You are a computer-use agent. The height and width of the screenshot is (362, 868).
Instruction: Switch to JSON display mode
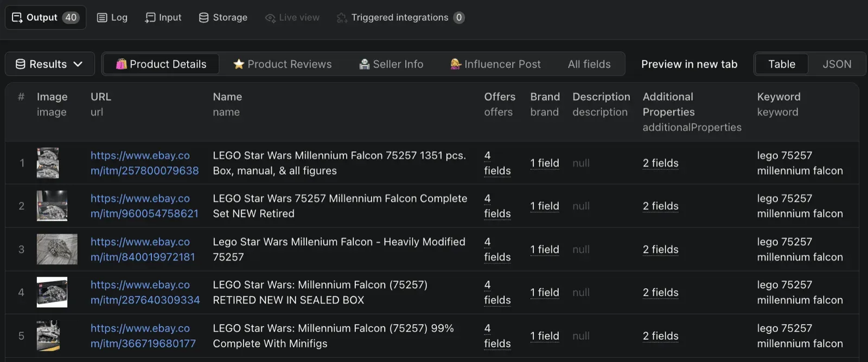tap(837, 64)
